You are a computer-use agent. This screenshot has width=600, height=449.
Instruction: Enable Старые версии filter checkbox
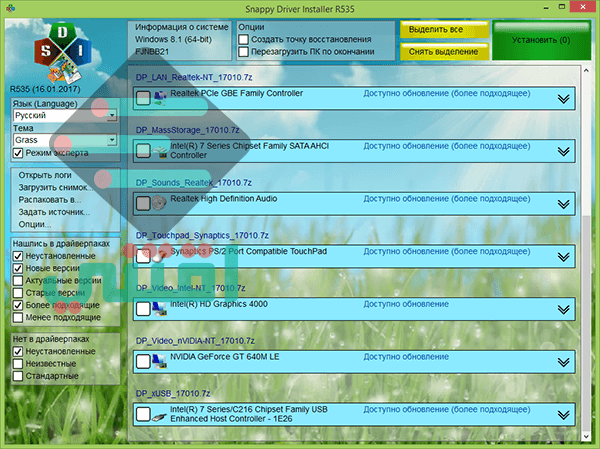pyautogui.click(x=18, y=293)
